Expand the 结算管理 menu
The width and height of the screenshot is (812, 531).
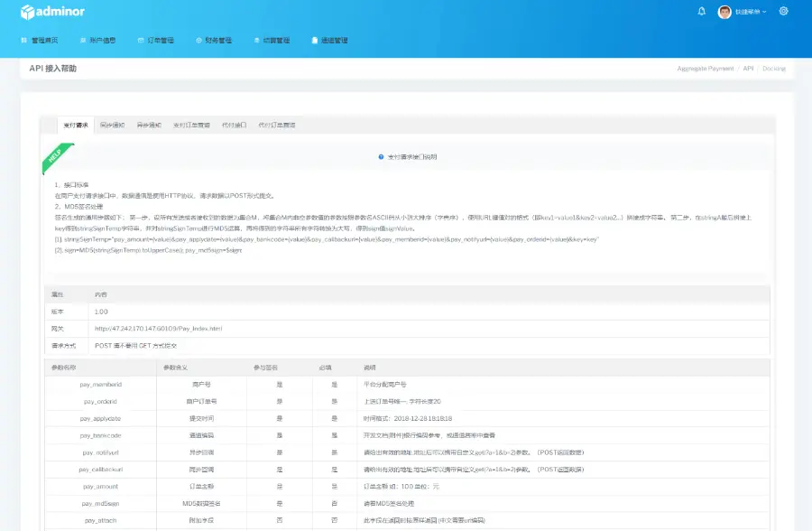(x=276, y=41)
